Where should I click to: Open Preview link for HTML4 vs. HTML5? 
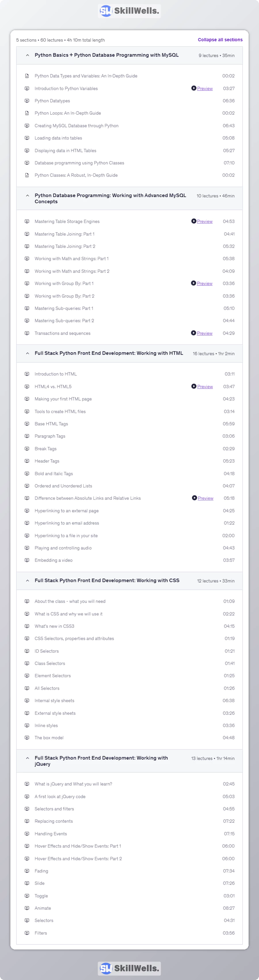(205, 386)
